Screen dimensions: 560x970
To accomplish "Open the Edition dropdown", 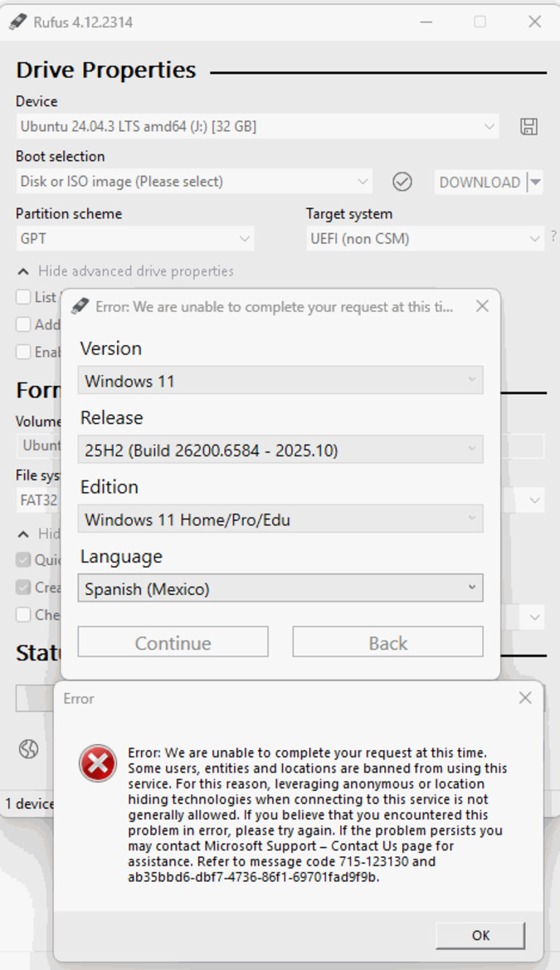I will click(280, 519).
